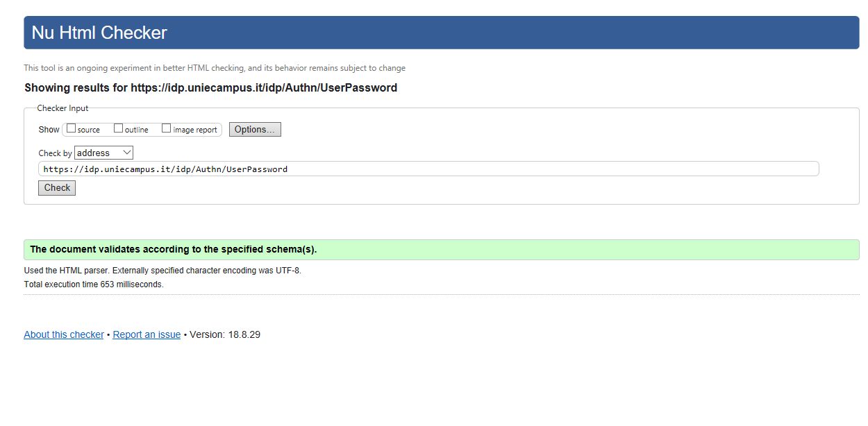This screenshot has height=426, width=868.
Task: Click the blue header banner area
Action: pos(442,33)
